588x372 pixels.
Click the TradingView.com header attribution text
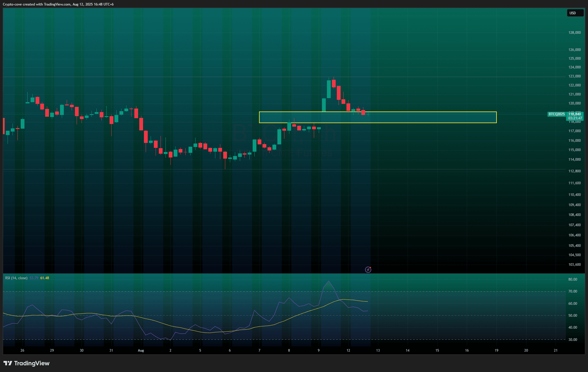point(57,4)
